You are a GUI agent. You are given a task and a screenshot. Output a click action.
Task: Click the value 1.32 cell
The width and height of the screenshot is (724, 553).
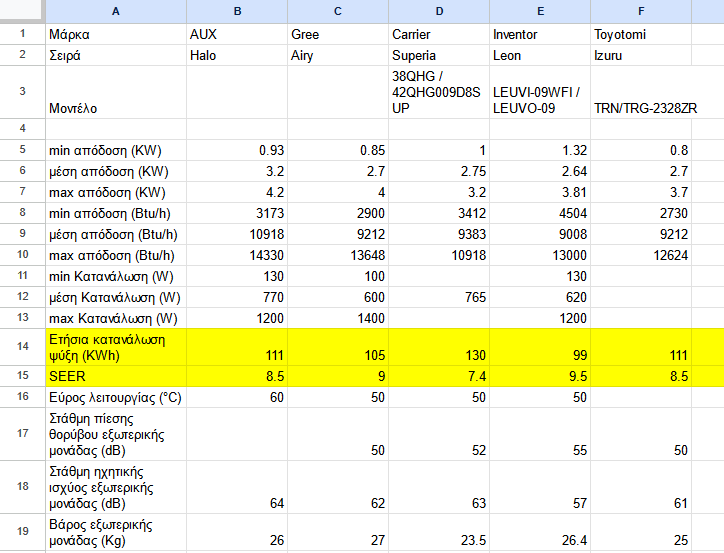pos(540,150)
